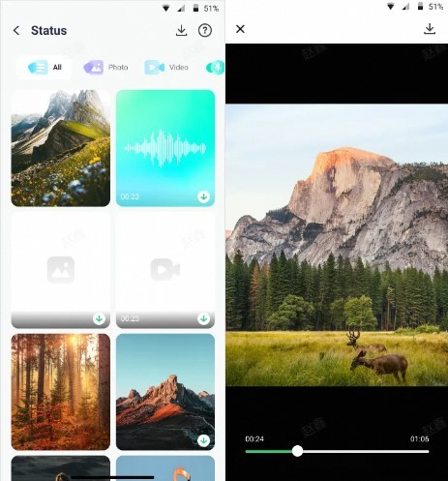Click the 01:06 total duration label
Viewport: 448px width, 481px height.
pyautogui.click(x=420, y=438)
